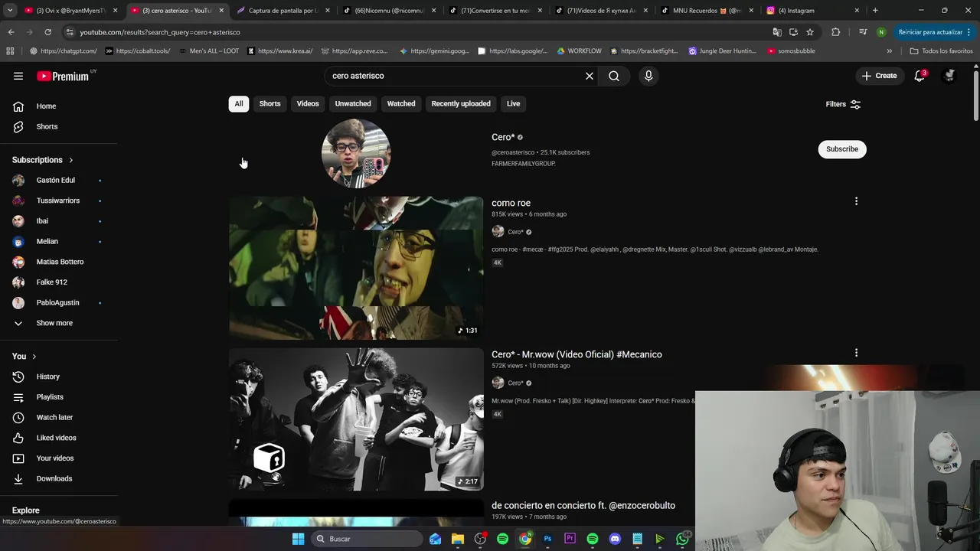
Task: Open Premiere Pro from the taskbar
Action: click(x=570, y=539)
